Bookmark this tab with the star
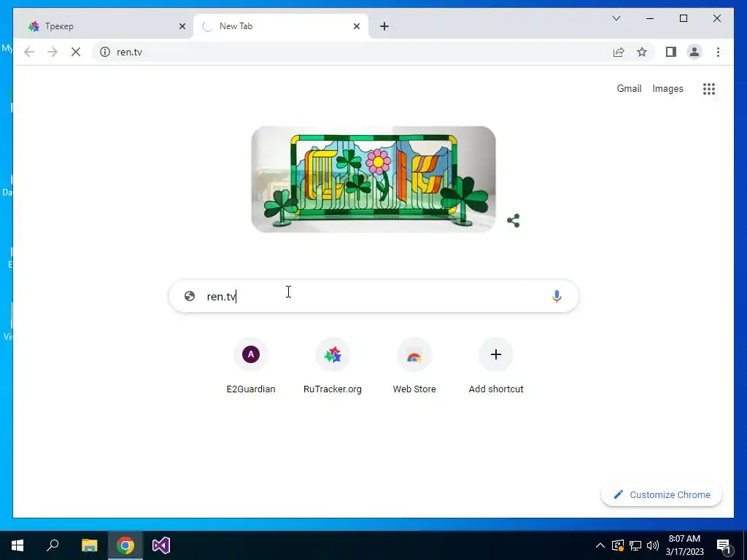Image resolution: width=747 pixels, height=560 pixels. coord(642,52)
